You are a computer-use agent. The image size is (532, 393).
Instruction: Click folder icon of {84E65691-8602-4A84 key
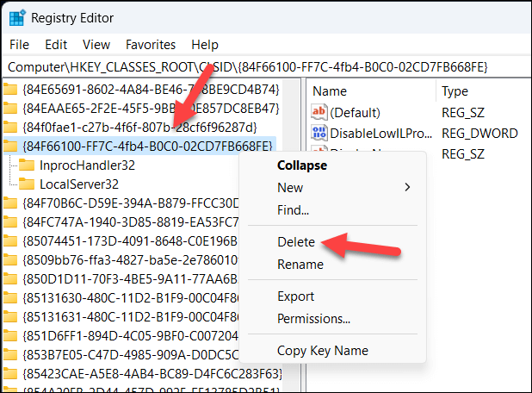click(x=11, y=89)
